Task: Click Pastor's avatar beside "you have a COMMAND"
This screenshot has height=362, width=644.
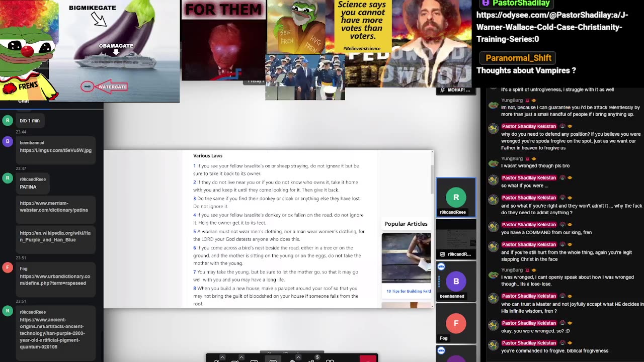Action: 493,228
